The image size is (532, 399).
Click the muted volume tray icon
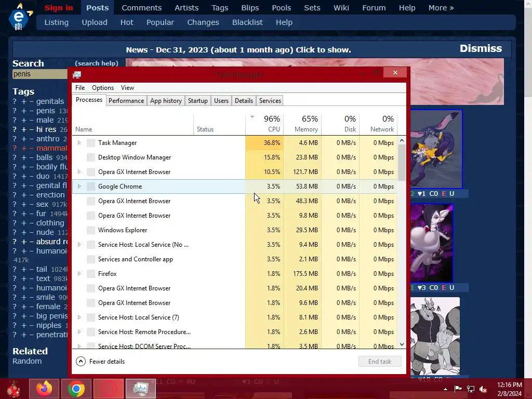(x=483, y=389)
